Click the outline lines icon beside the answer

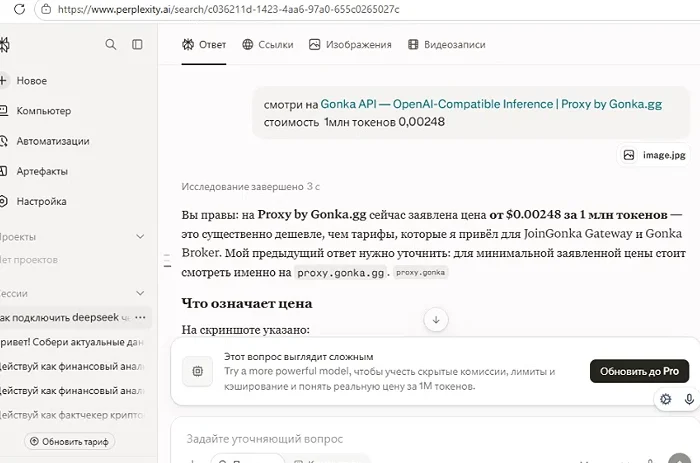click(x=167, y=260)
